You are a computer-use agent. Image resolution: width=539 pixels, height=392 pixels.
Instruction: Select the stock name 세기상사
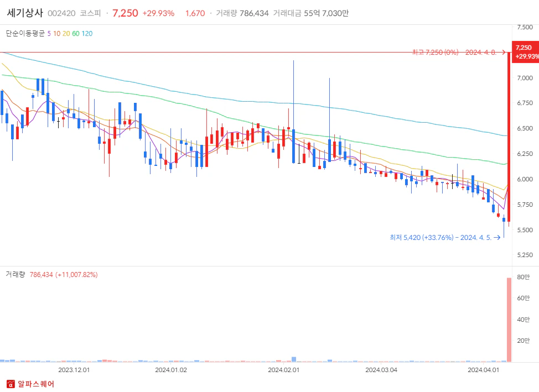[25, 13]
